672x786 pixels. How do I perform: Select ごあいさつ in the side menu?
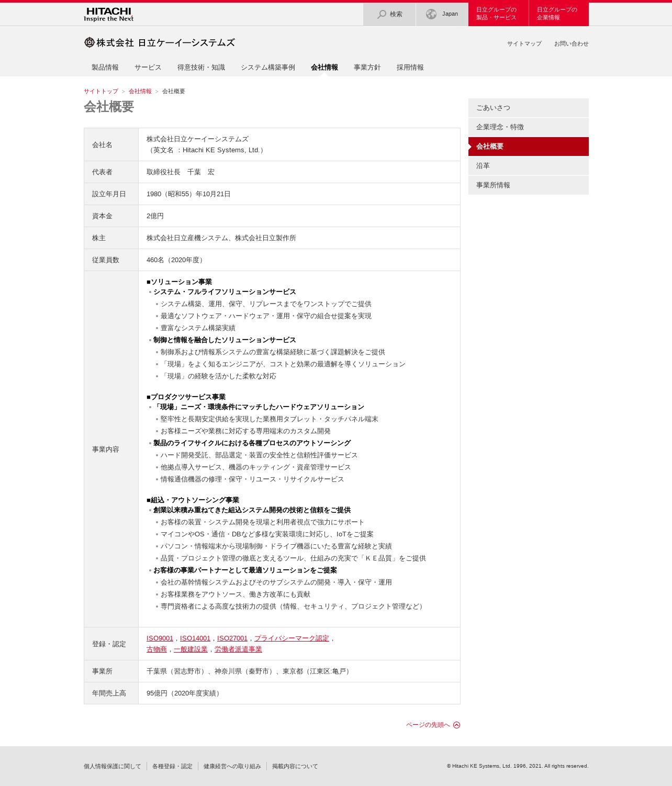529,108
